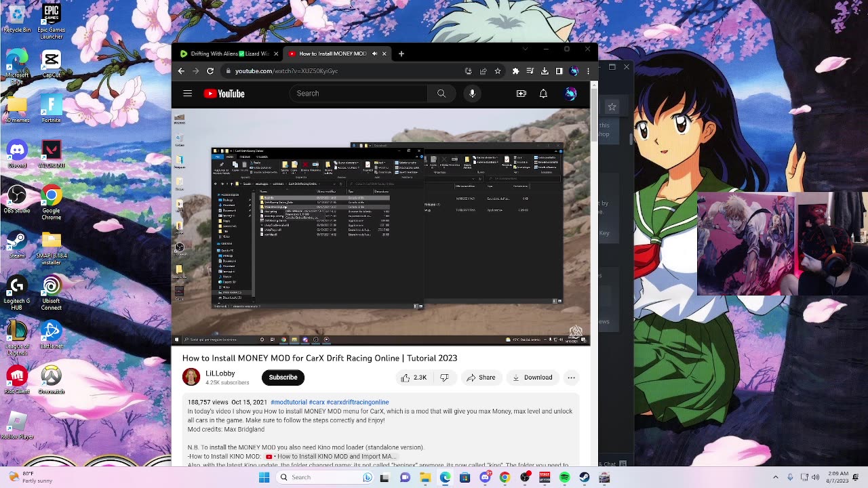
Task: Go back using Chrome's back arrow
Action: pos(181,70)
